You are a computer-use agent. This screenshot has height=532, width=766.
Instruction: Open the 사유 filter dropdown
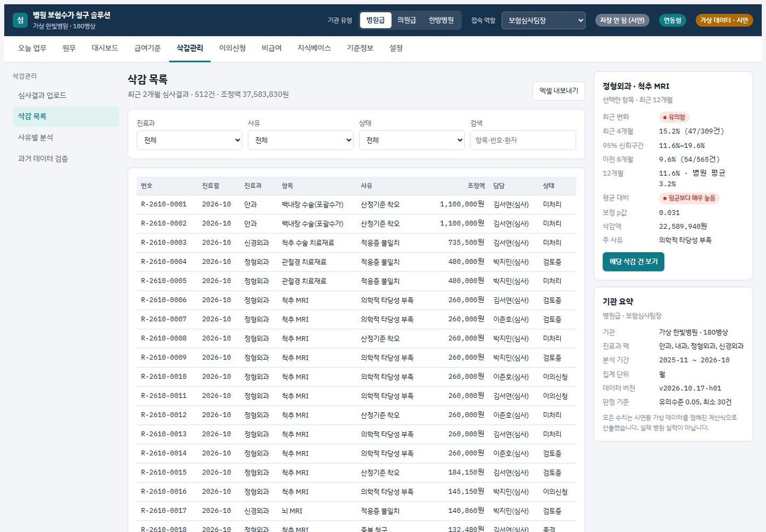pos(300,140)
